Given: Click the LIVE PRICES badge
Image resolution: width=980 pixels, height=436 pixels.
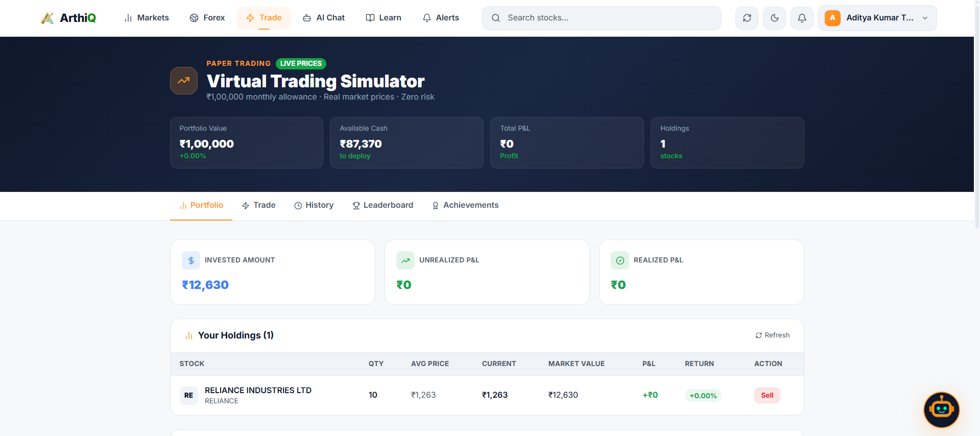Looking at the screenshot, I should tap(301, 63).
